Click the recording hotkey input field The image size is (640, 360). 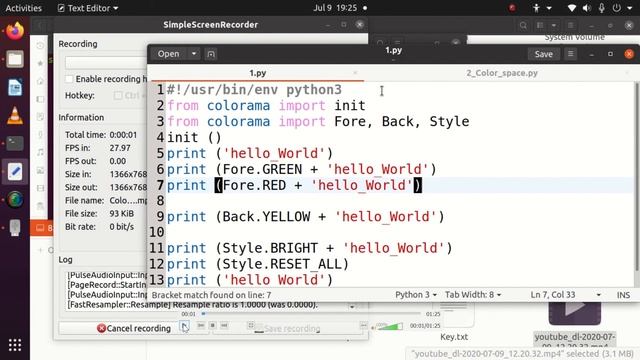coord(106,62)
